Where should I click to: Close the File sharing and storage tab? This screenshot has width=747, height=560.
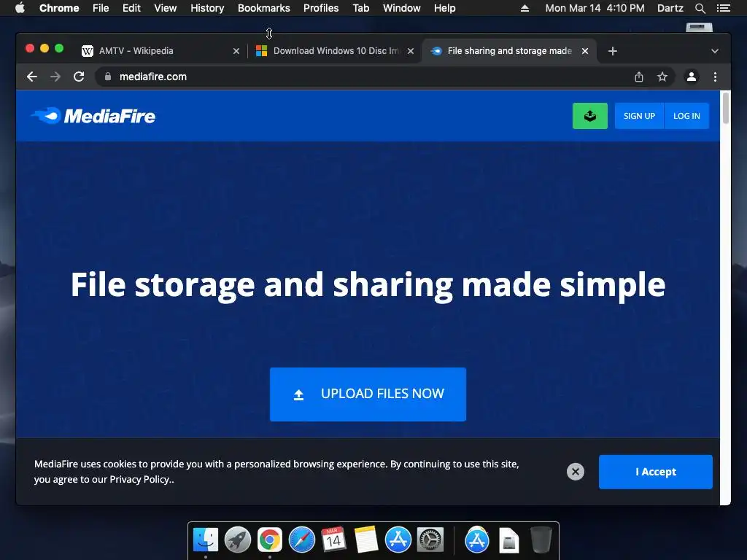click(585, 51)
